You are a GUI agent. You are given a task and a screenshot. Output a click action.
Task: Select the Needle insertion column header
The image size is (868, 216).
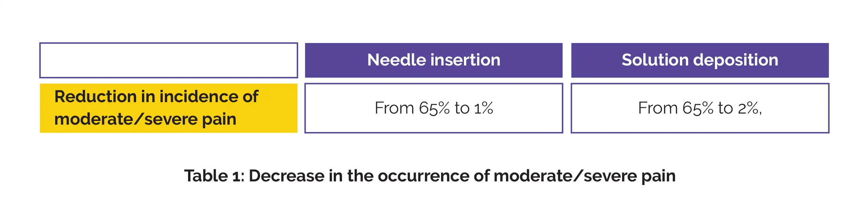434,60
